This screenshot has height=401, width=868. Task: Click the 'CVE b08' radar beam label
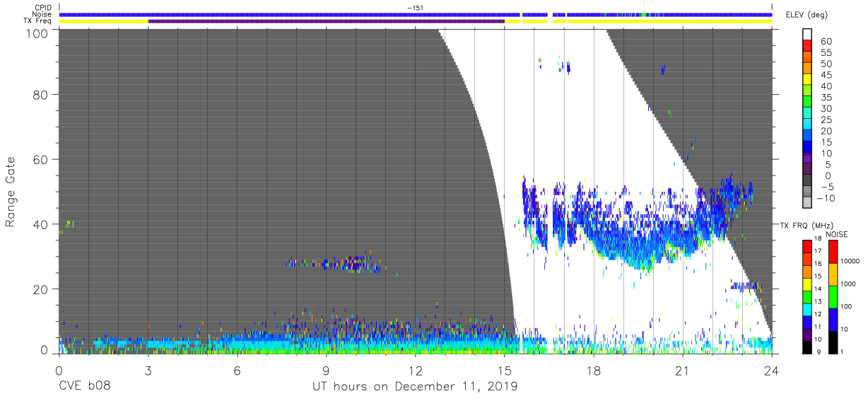(x=85, y=387)
